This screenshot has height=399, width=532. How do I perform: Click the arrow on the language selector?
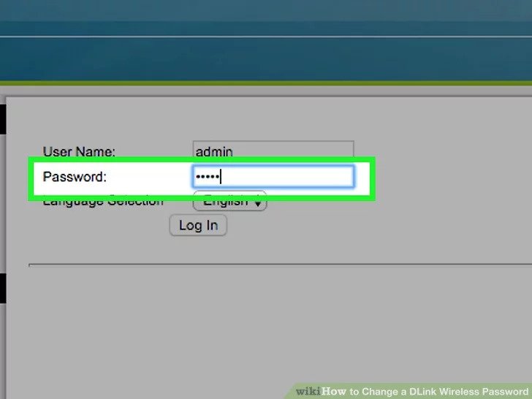[258, 202]
